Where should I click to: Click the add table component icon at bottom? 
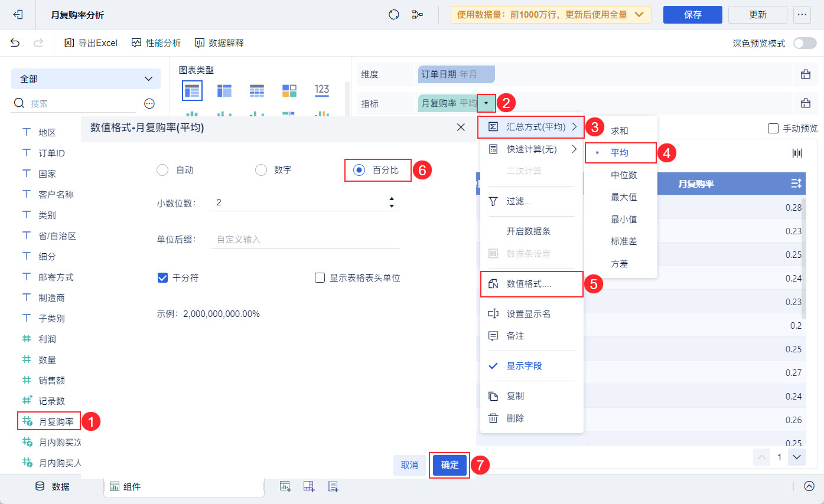point(309,486)
